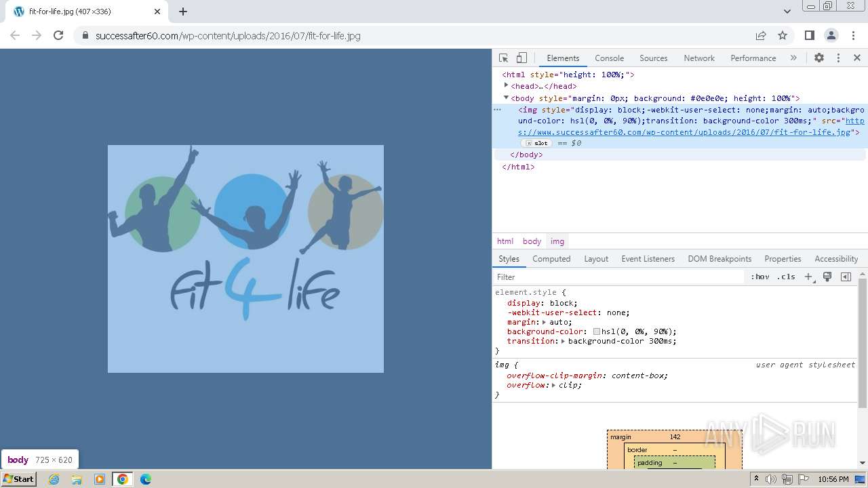Screen dimensions: 868x488
Task: Select html in the breadcrumb bar
Action: (505, 241)
